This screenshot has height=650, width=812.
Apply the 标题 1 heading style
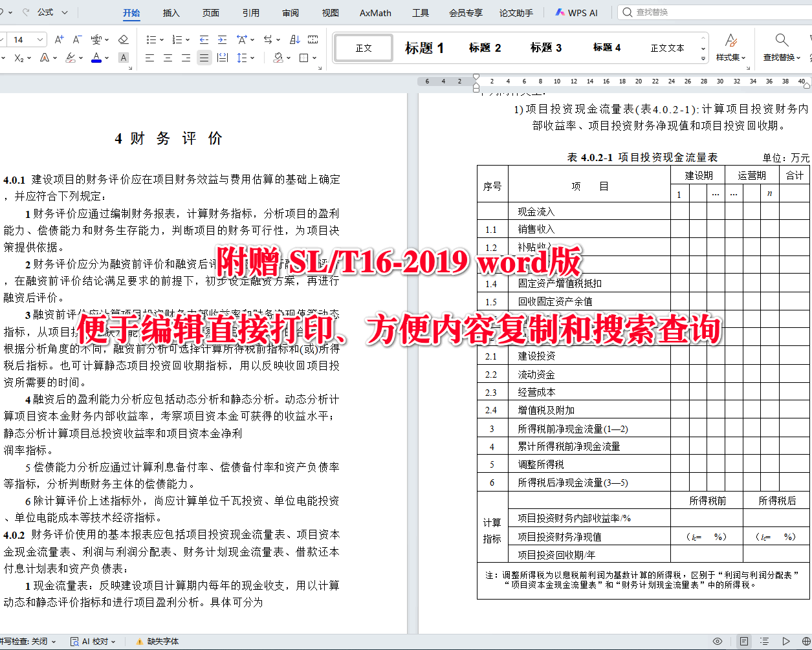point(423,48)
